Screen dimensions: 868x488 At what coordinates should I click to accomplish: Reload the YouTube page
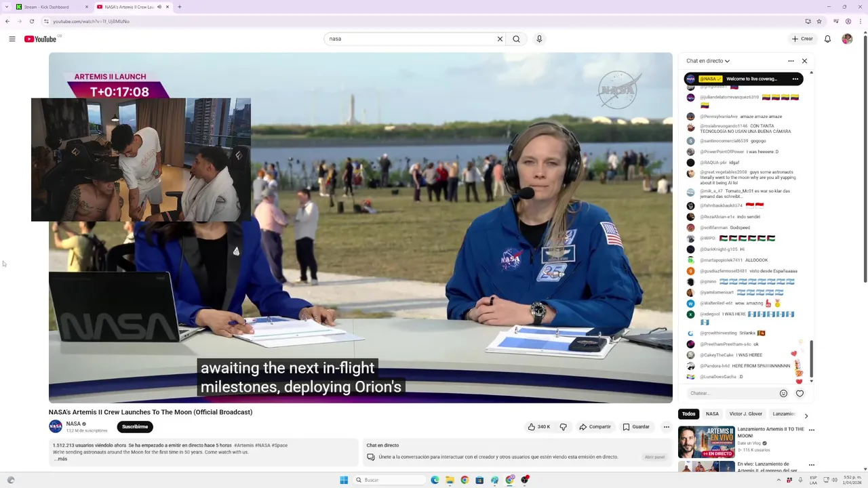(x=31, y=21)
